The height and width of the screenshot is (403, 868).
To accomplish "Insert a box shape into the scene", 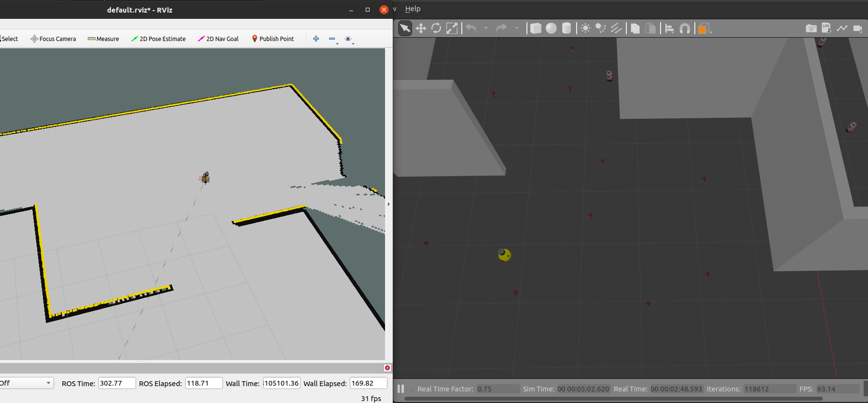I will click(536, 28).
